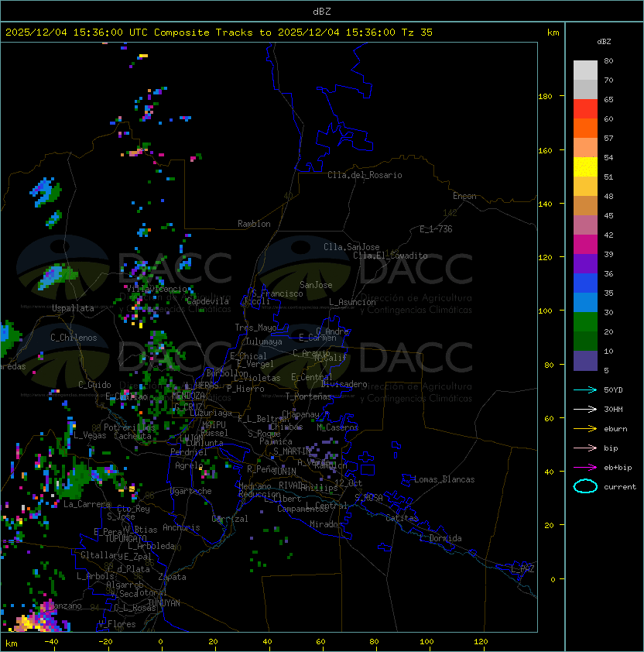Select the light gray 70-80 dBZ band
The width and height of the screenshot is (644, 652).
point(585,70)
